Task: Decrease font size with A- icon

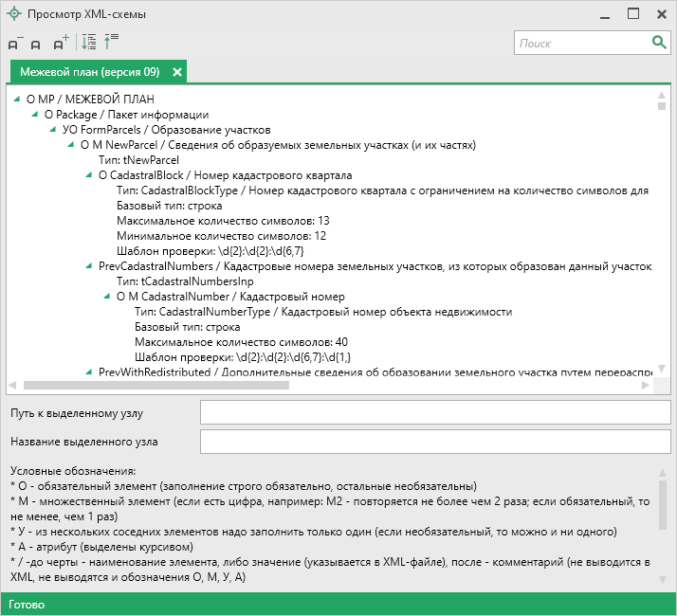Action: coord(14,43)
